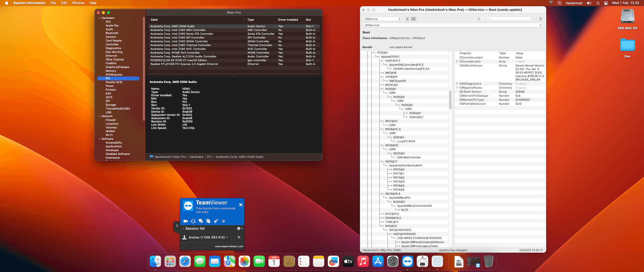
Task: Collapse the TeamViewer Session list
Action: 183,228
